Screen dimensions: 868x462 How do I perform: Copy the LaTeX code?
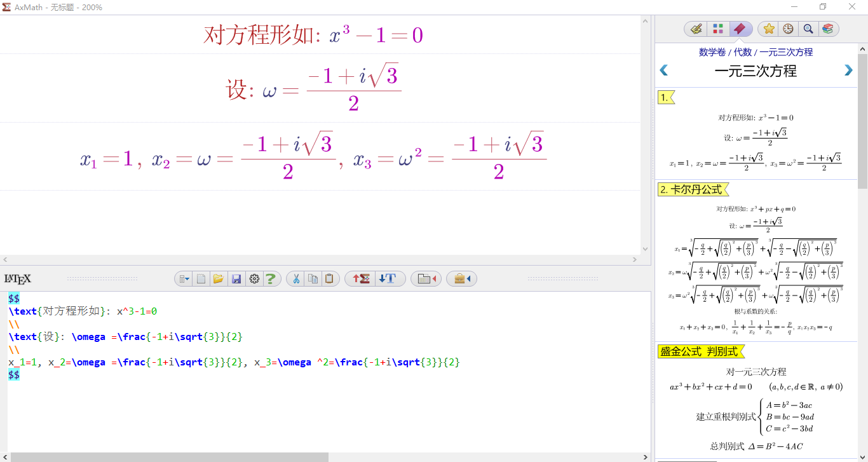point(313,279)
